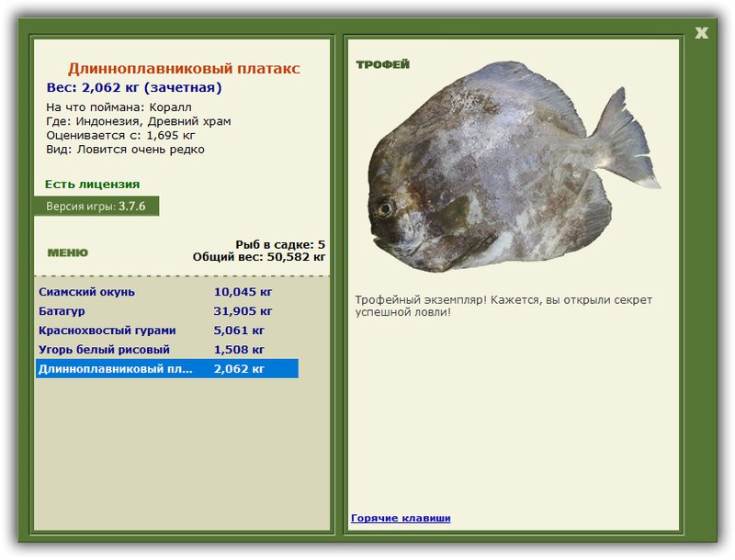Click the Рыб в садке: 5 counter
The width and height of the screenshot is (735, 560).
point(280,244)
